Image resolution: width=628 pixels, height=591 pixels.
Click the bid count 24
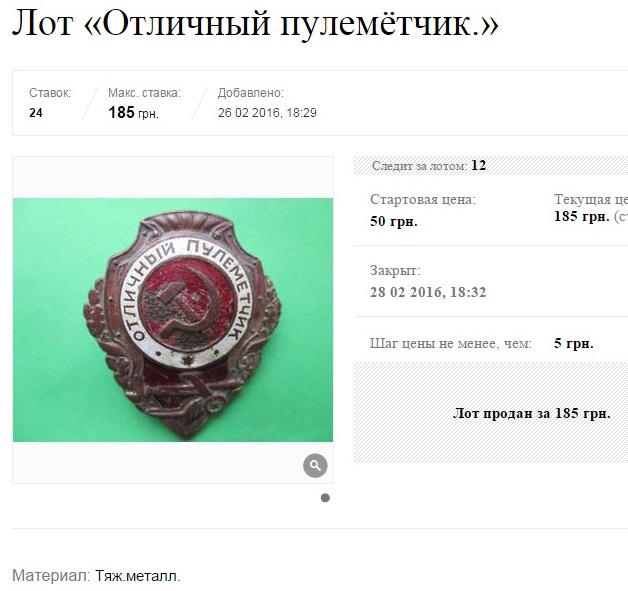(36, 113)
